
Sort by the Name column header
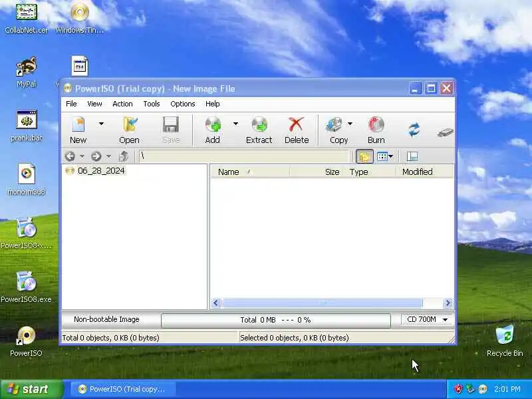251,172
